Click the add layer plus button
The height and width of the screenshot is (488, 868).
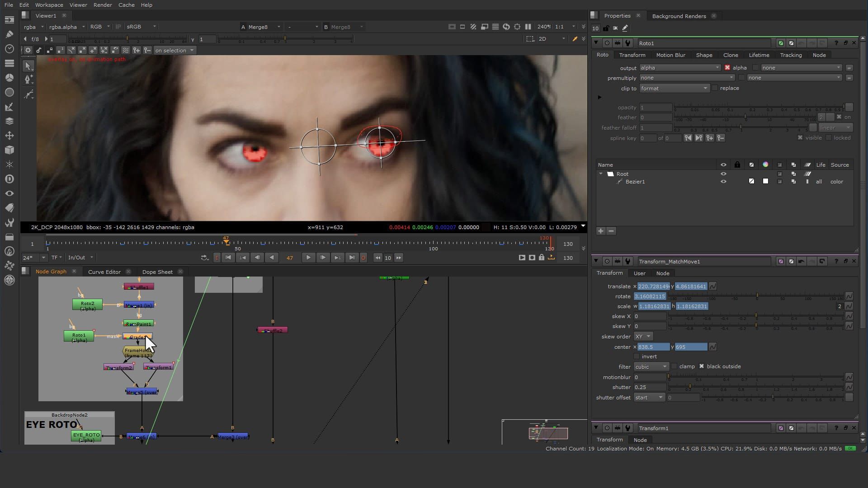coord(601,231)
